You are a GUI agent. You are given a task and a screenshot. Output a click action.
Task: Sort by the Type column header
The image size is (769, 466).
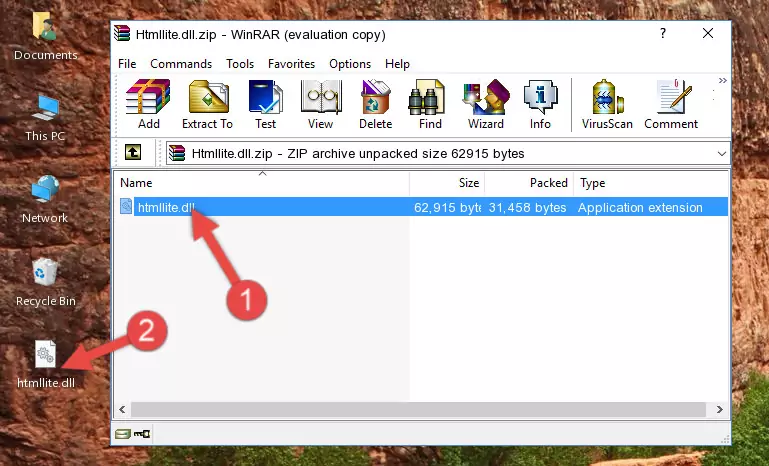click(x=651, y=183)
